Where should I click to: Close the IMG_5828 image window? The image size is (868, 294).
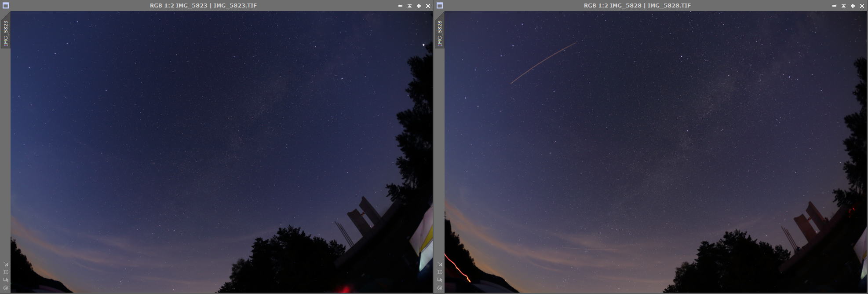point(862,6)
